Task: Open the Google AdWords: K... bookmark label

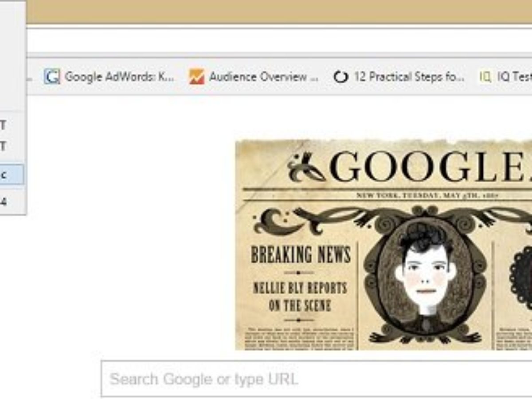Action: [x=119, y=77]
